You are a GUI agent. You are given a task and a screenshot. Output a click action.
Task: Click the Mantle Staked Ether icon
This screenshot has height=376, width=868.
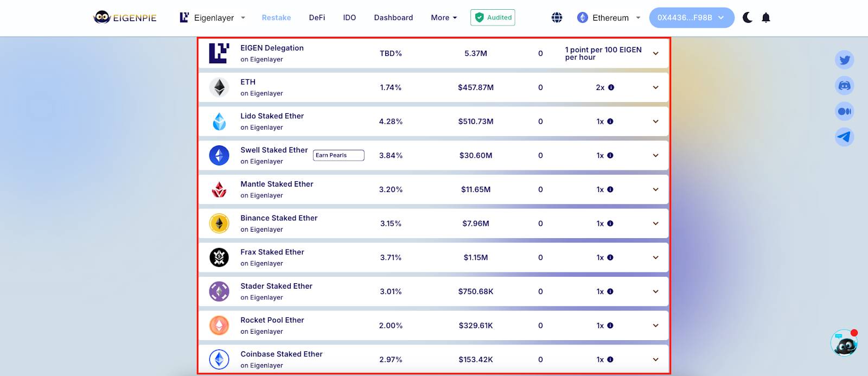(219, 189)
